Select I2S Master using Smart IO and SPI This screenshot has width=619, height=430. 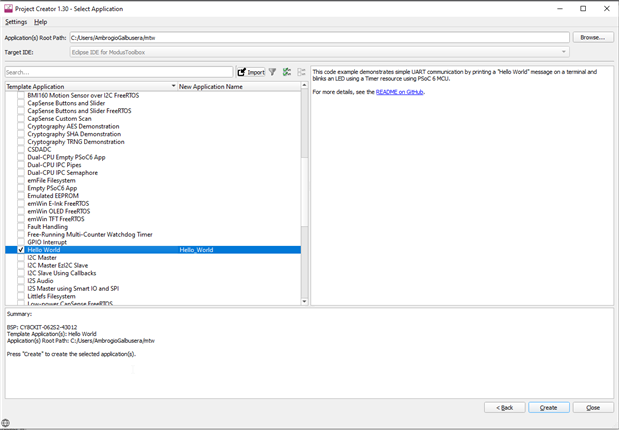click(x=153, y=289)
